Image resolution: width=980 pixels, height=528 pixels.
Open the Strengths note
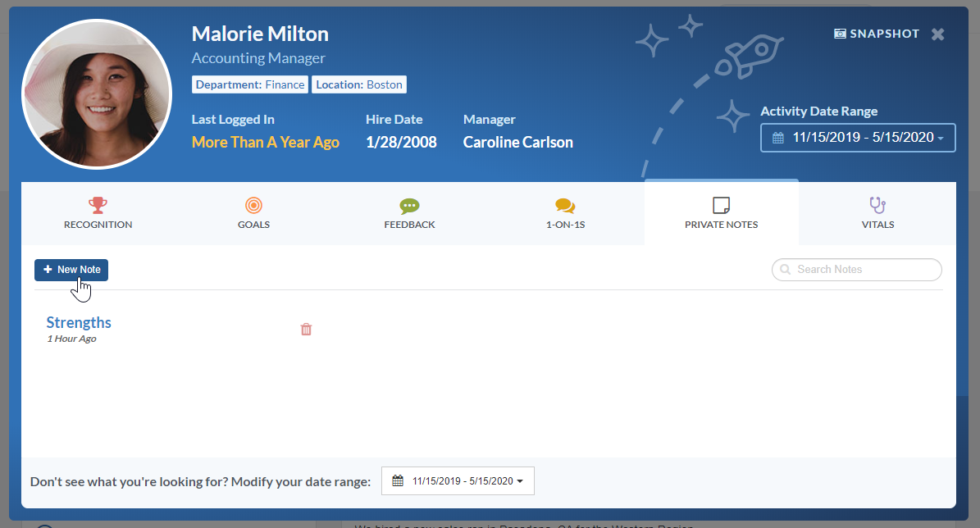(x=78, y=322)
